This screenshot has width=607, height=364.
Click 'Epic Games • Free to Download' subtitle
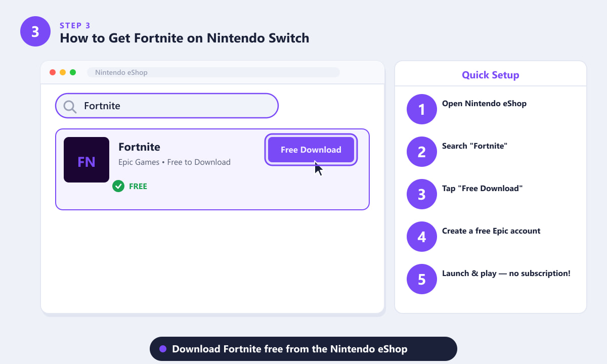coord(175,162)
